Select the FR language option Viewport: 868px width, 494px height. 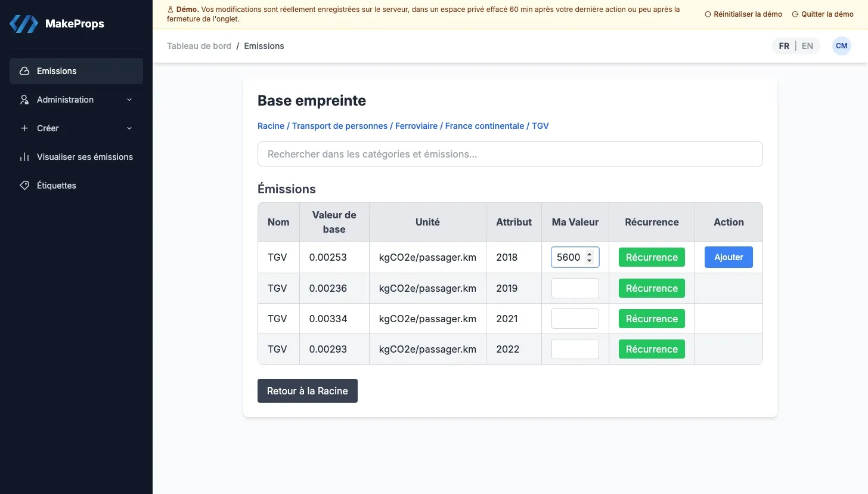pos(784,46)
